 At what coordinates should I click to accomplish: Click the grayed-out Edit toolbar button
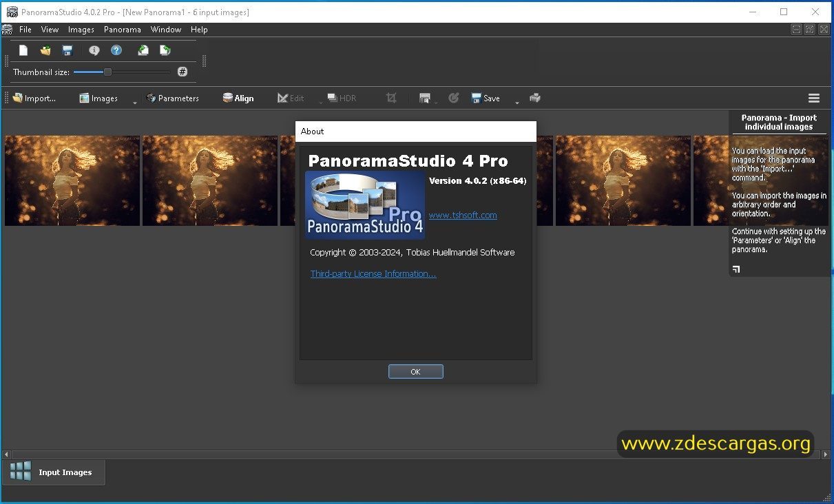[x=291, y=98]
